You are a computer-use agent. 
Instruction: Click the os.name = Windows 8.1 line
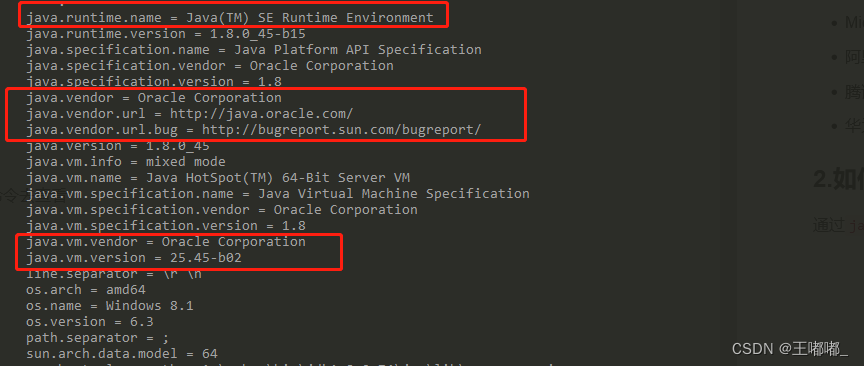110,305
